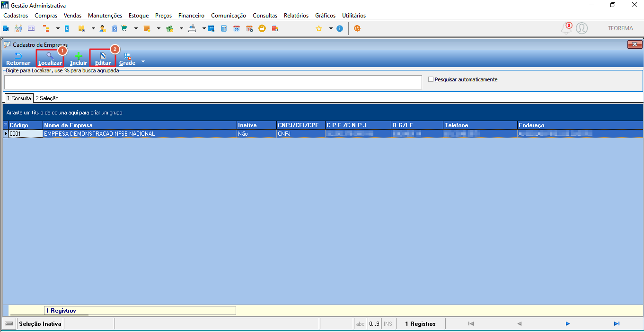Open the Vendas menu
Screen dimensions: 644x332
pos(72,16)
